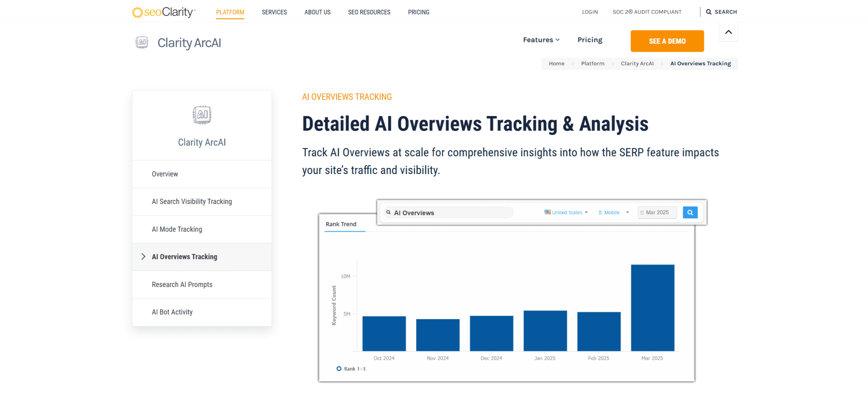Screen dimensions: 868x420
Task: Click the small ArcAI icon beside page title
Action: coord(142,42)
